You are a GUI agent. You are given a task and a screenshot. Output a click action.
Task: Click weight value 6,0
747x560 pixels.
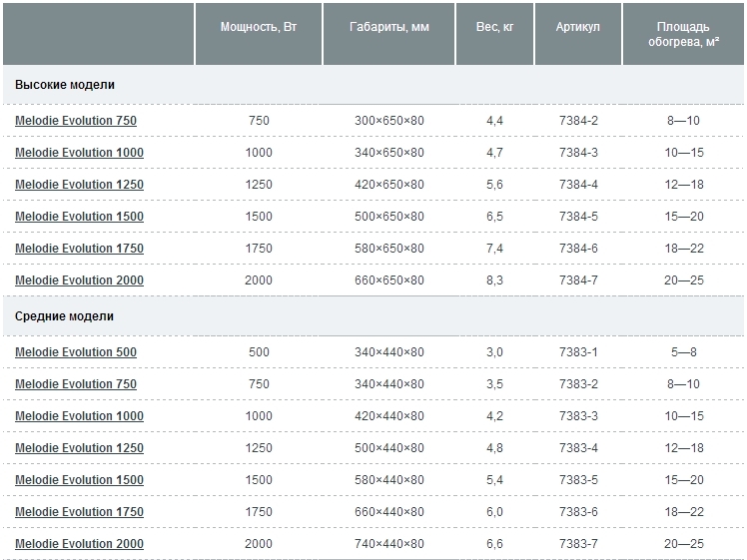coord(494,512)
